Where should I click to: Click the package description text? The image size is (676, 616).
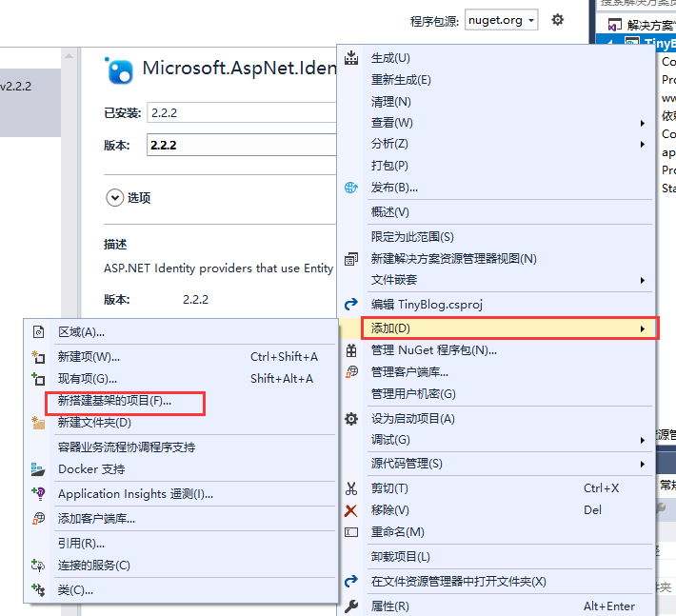[x=219, y=268]
